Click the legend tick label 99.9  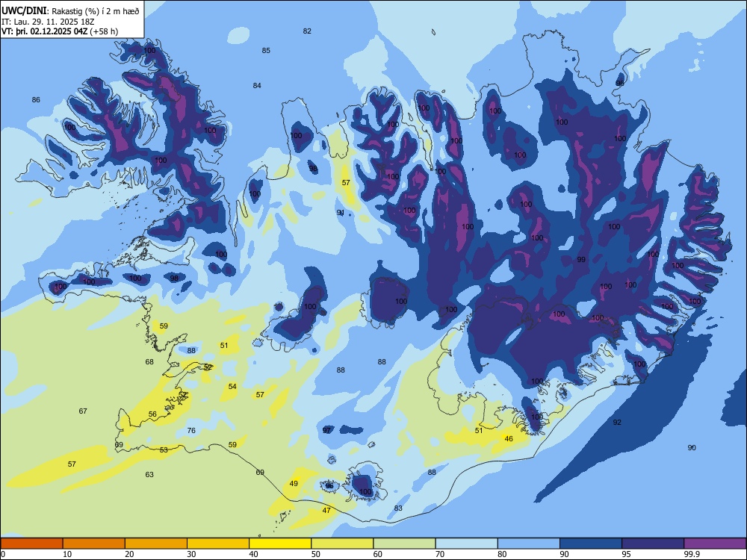691,554
